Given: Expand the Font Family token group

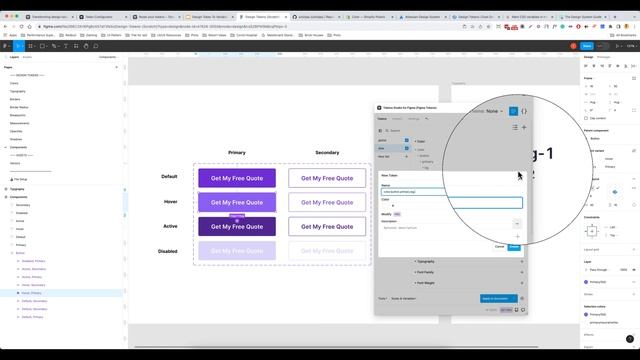Looking at the screenshot, I should click(424, 272).
